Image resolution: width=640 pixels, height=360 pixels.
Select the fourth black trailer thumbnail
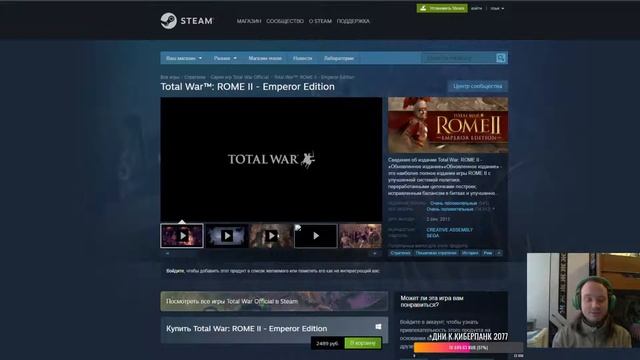[x=316, y=236]
